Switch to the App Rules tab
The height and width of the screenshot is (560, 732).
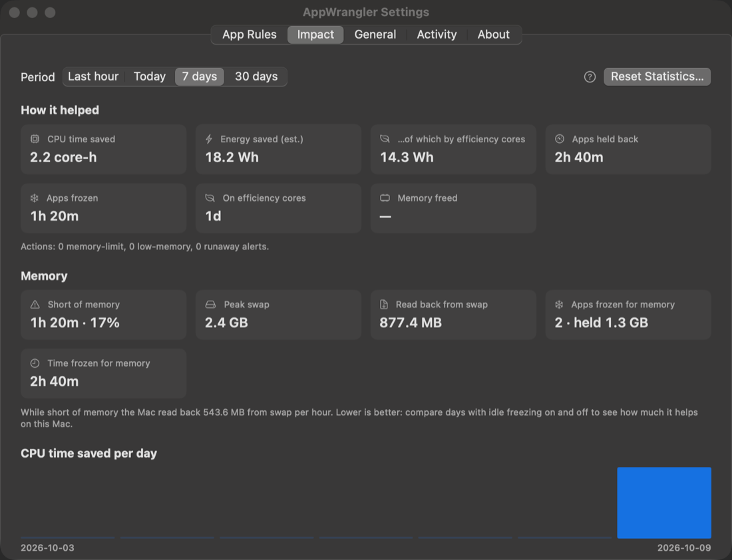tap(250, 35)
